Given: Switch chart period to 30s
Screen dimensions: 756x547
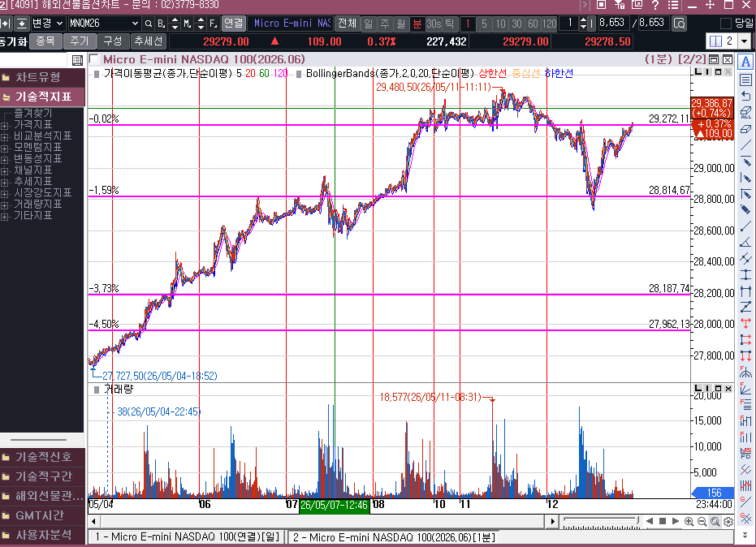Looking at the screenshot, I should (434, 24).
